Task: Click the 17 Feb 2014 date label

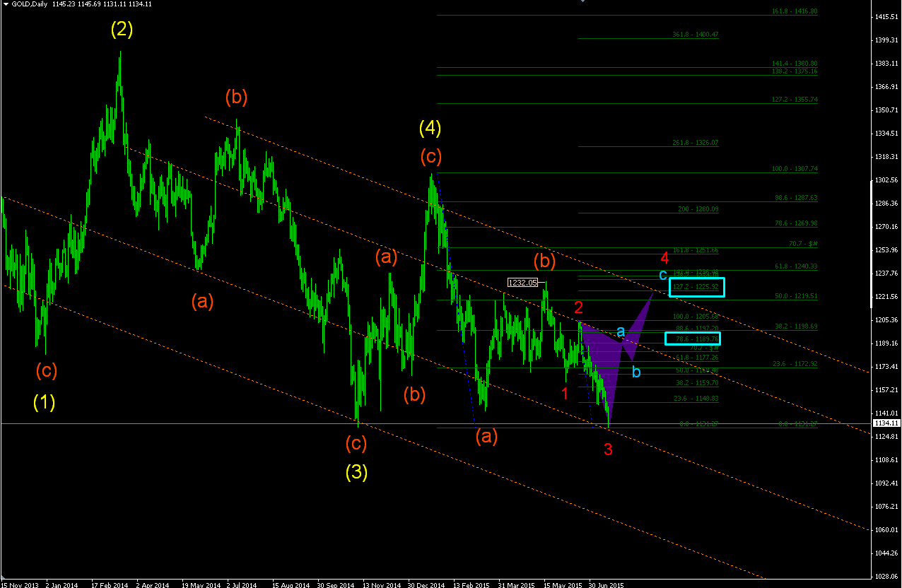Action: [110, 585]
